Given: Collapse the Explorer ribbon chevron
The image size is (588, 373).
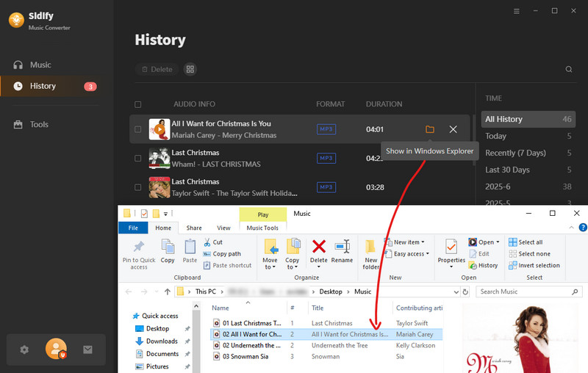Looking at the screenshot, I should click(x=572, y=228).
